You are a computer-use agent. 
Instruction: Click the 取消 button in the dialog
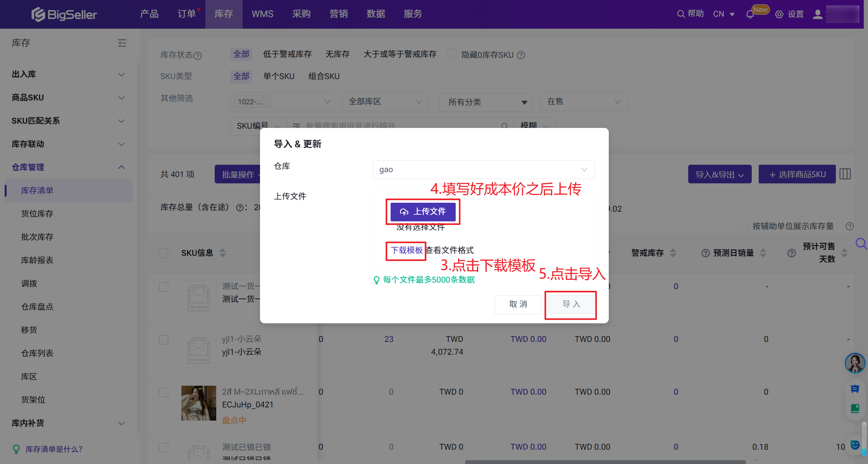point(518,304)
